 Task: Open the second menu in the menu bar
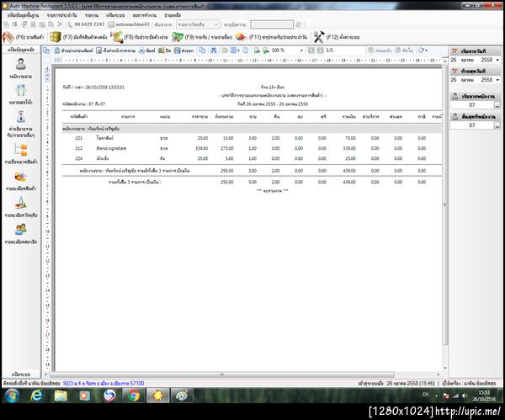tap(61, 15)
